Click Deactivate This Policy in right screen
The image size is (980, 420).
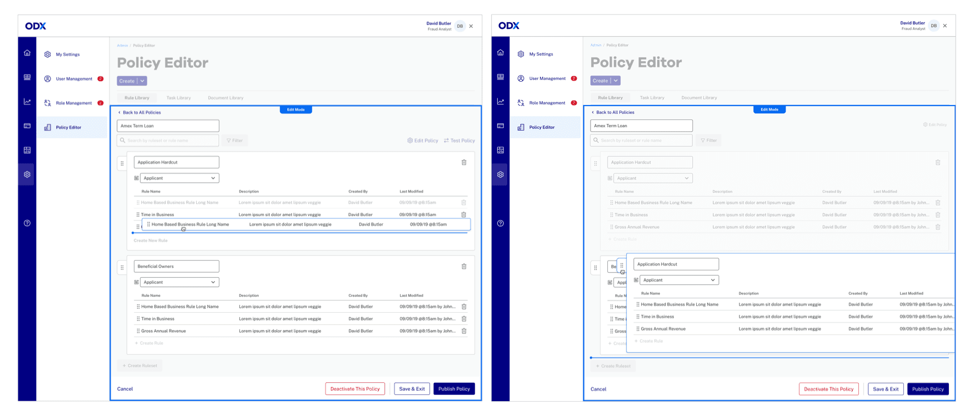pos(829,389)
